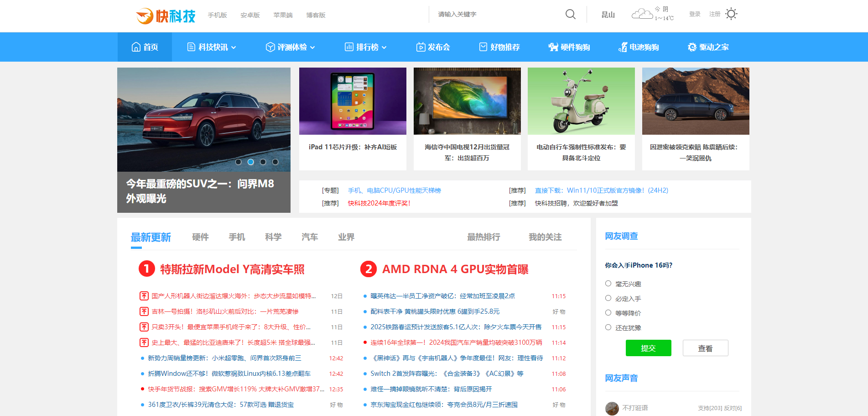The image size is (868, 416).
Task: Switch to the 最热排行 tab
Action: 483,237
